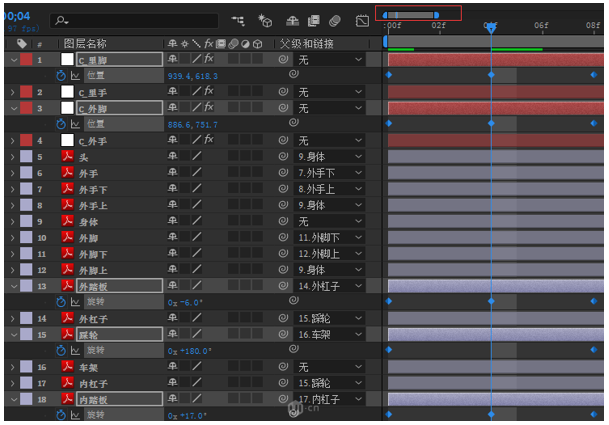Viewport: 609px width, 425px height.
Task: Click the # layer number column header
Action: (x=40, y=44)
